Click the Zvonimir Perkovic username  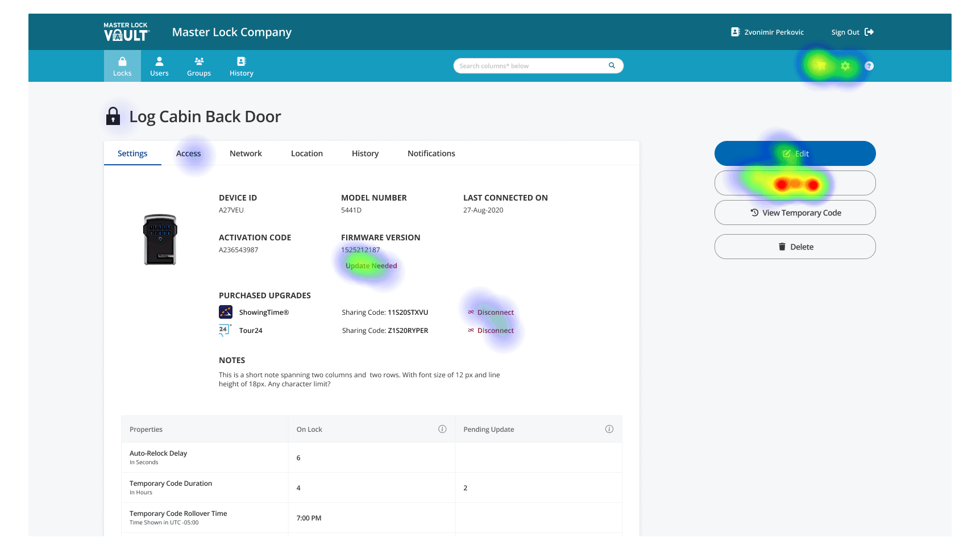[774, 32]
